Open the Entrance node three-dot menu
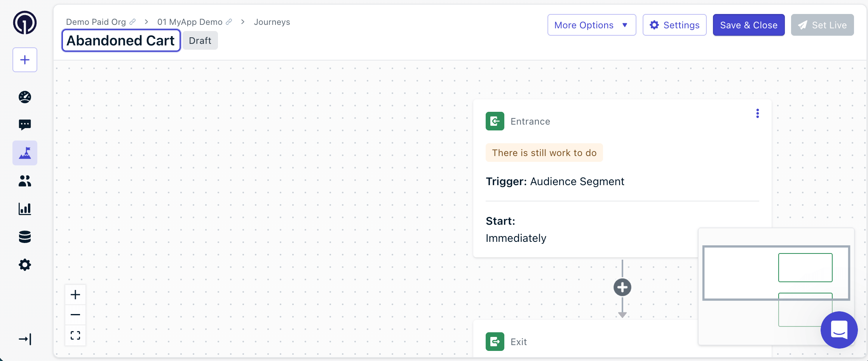The height and width of the screenshot is (361, 868). 757,113
